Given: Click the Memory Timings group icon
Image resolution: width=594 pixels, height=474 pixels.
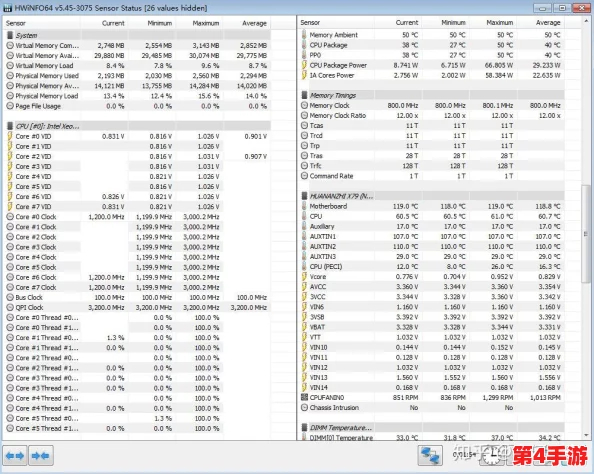Looking at the screenshot, I should (x=304, y=95).
